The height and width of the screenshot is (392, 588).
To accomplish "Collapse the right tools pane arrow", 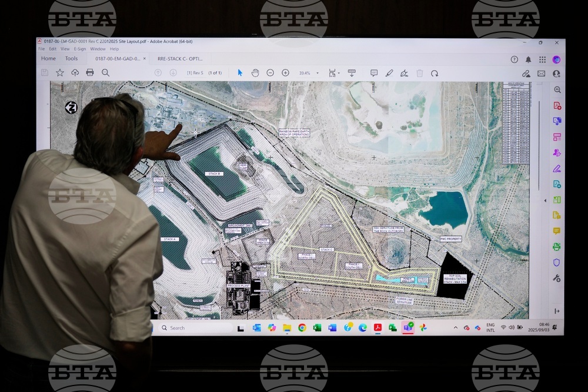I will [545, 200].
